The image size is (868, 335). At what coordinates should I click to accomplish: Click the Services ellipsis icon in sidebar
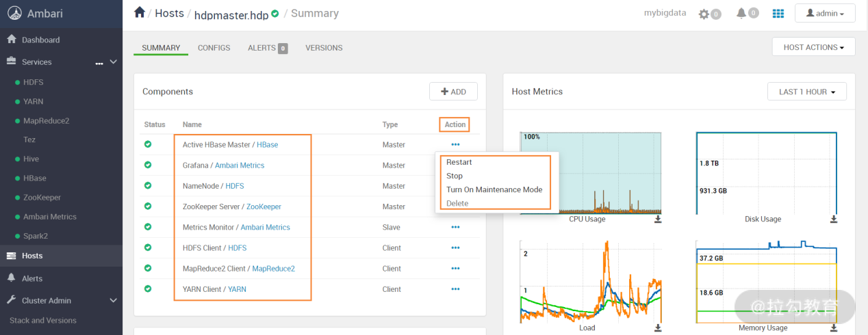pyautogui.click(x=99, y=62)
